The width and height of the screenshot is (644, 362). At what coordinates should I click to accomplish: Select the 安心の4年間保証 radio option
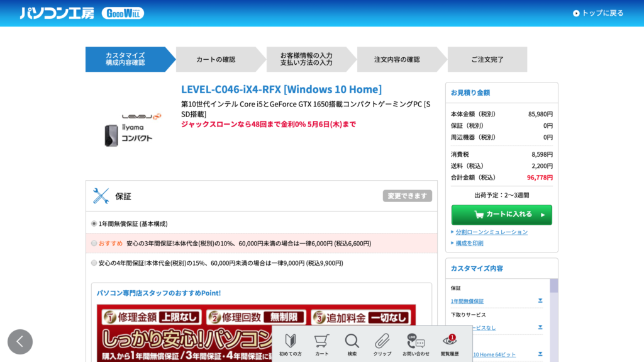pyautogui.click(x=94, y=263)
